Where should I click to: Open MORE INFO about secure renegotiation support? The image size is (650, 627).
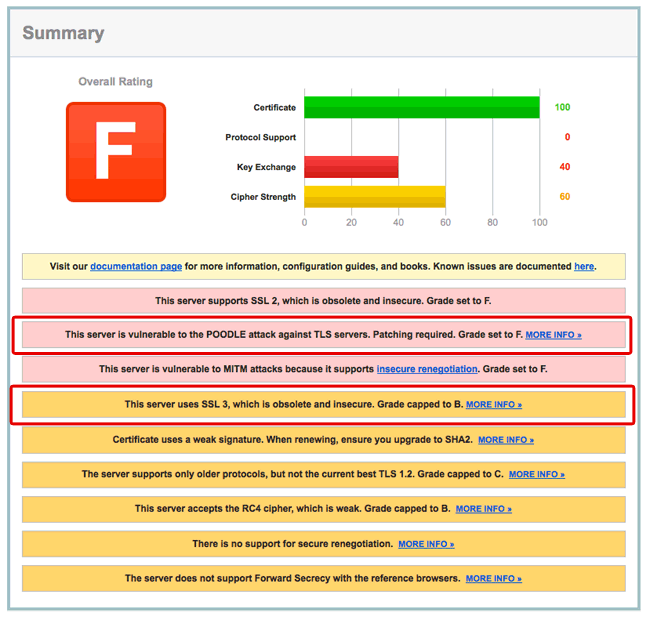pyautogui.click(x=426, y=544)
